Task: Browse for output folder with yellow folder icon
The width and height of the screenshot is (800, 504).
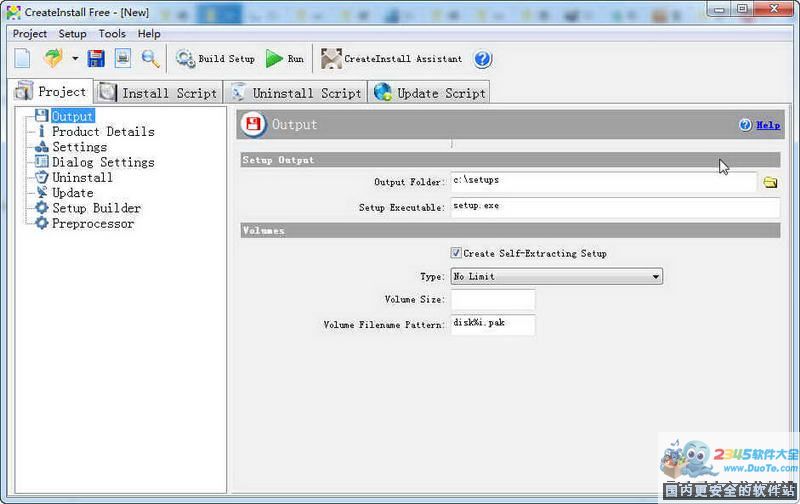Action: (770, 182)
